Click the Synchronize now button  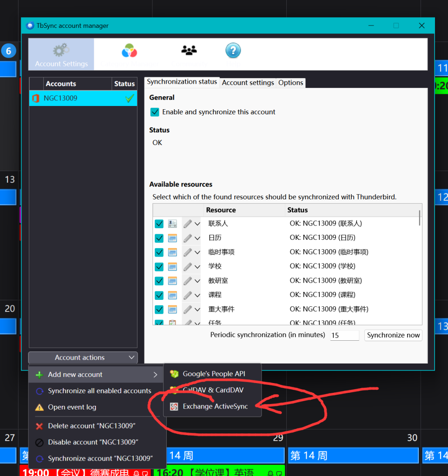tap(393, 335)
